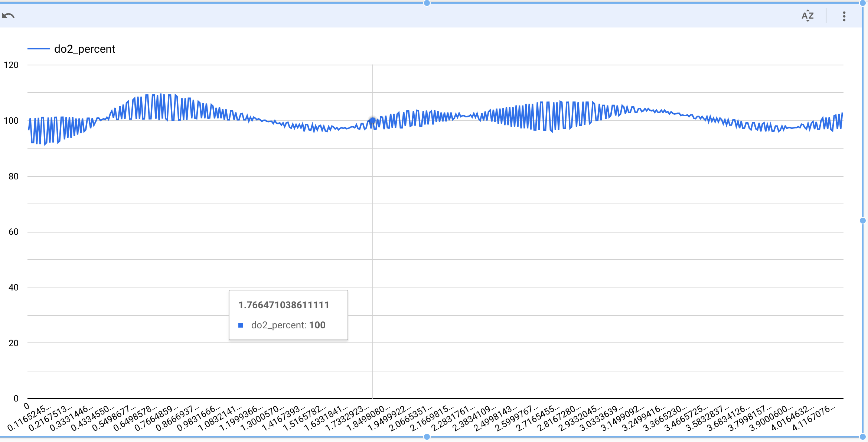868x442 pixels.
Task: Open the sort order selector
Action: (x=807, y=15)
